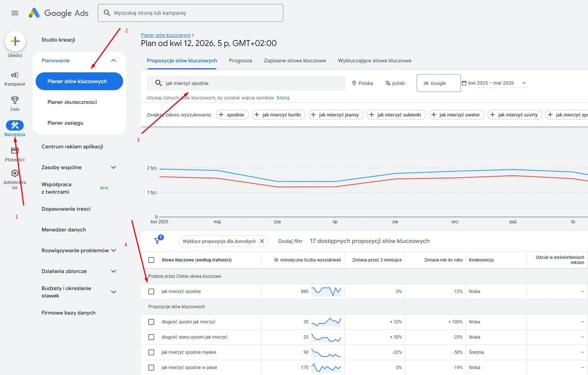Click the Edytuj link
Image resolution: width=588 pixels, height=375 pixels.
tap(283, 98)
